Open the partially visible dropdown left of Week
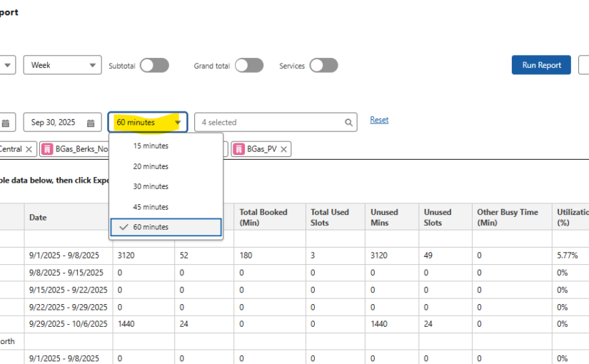The image size is (589, 364). (x=7, y=65)
